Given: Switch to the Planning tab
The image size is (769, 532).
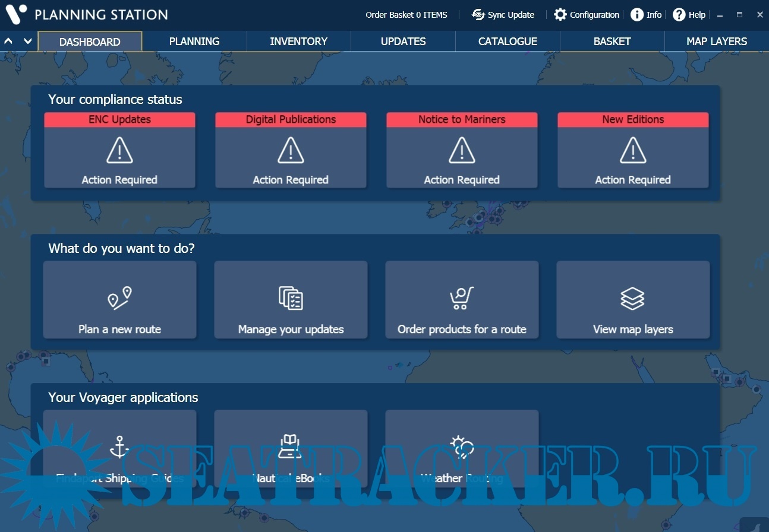Looking at the screenshot, I should (x=194, y=42).
